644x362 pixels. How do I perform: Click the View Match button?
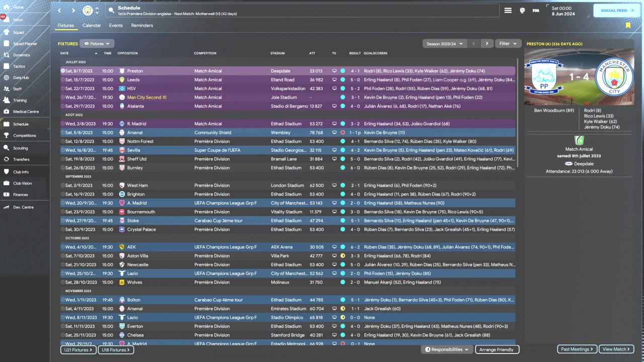[x=617, y=349]
